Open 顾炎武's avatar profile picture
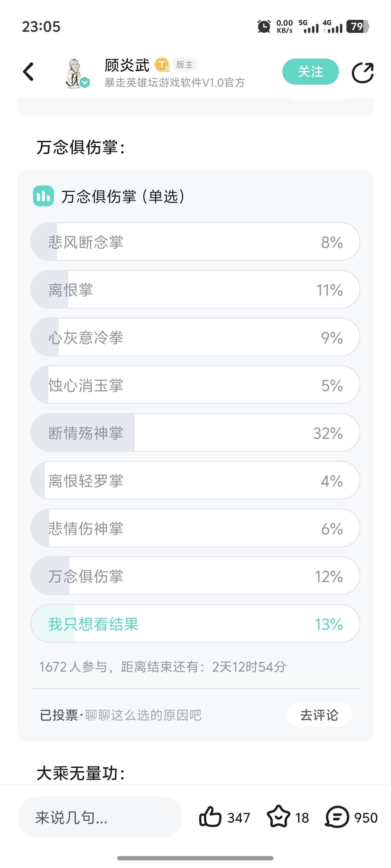The image size is (391, 868). tap(76, 73)
